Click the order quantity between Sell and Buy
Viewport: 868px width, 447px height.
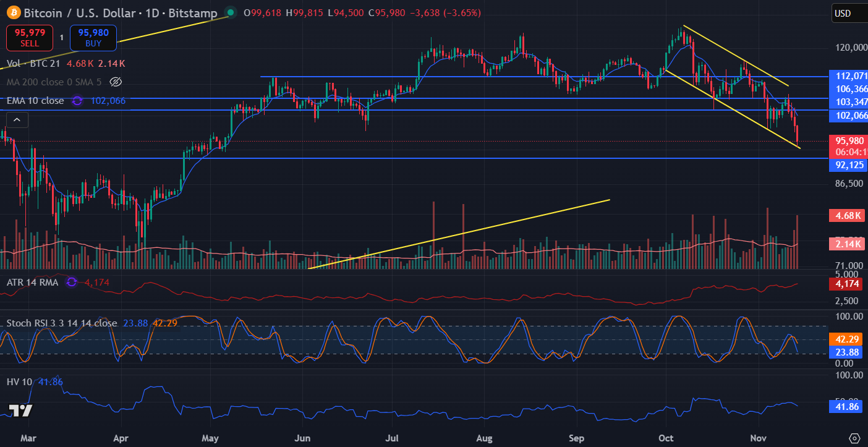pyautogui.click(x=61, y=38)
